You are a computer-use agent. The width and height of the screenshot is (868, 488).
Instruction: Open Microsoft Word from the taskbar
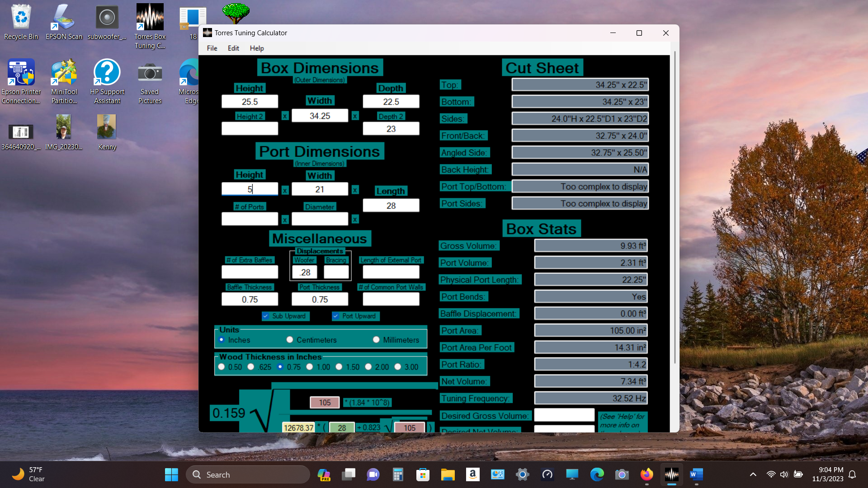(696, 474)
